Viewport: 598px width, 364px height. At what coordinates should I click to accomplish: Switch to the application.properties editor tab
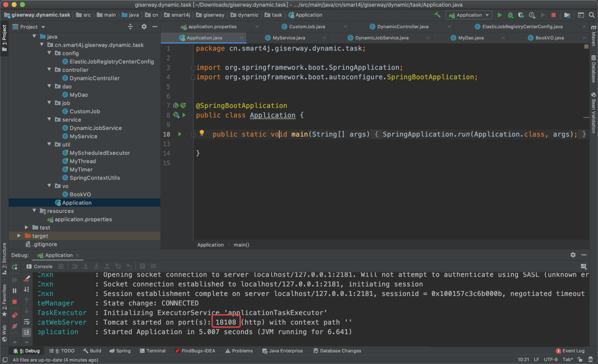212,27
